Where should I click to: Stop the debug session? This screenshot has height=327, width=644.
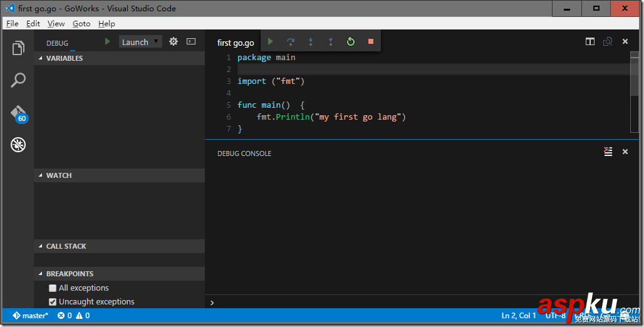[x=370, y=41]
